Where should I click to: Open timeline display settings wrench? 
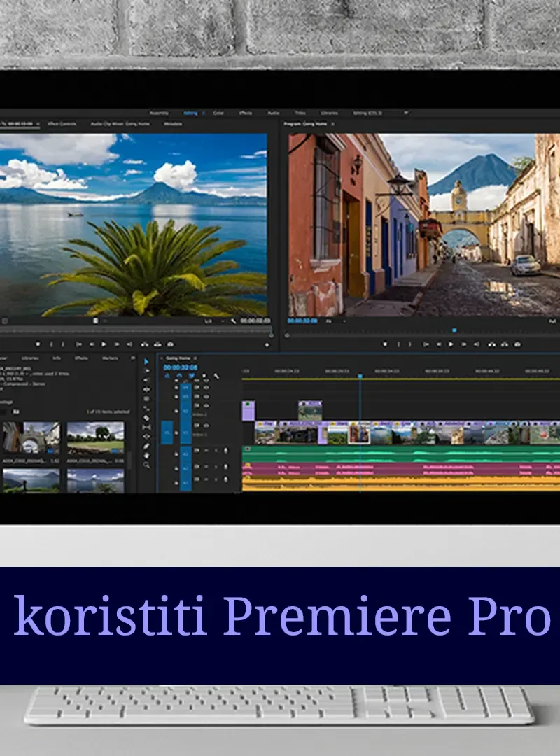pyautogui.click(x=216, y=376)
